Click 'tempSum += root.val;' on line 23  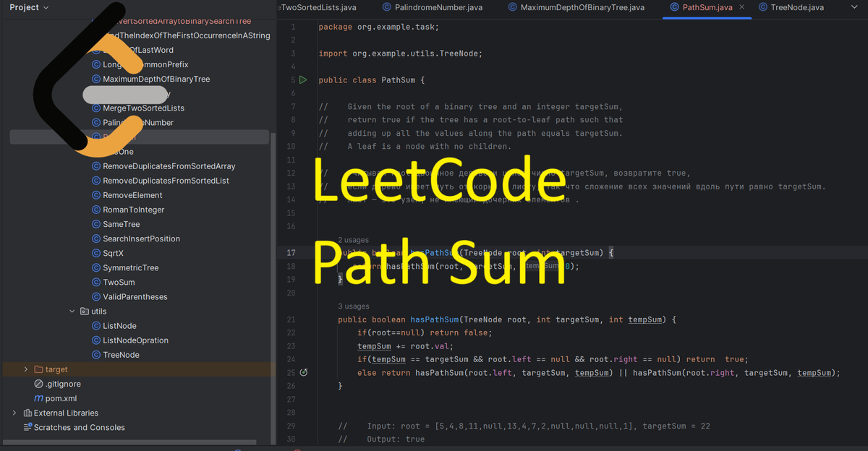[x=406, y=346]
